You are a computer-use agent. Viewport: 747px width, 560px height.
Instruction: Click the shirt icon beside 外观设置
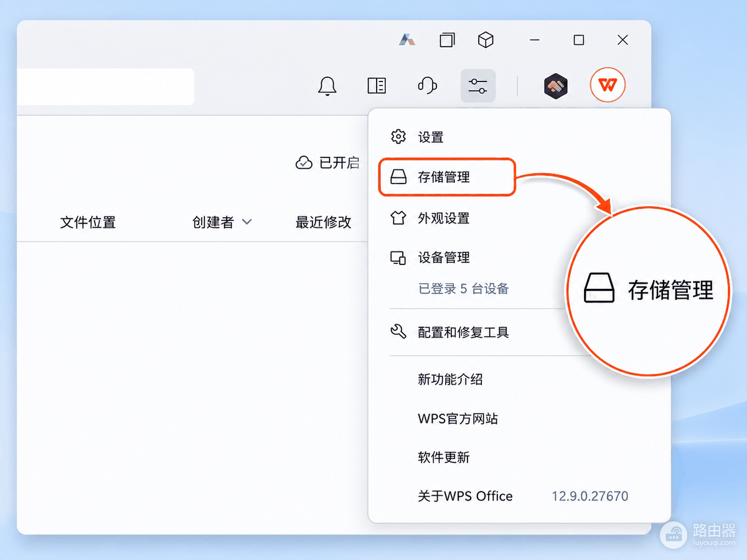[398, 218]
